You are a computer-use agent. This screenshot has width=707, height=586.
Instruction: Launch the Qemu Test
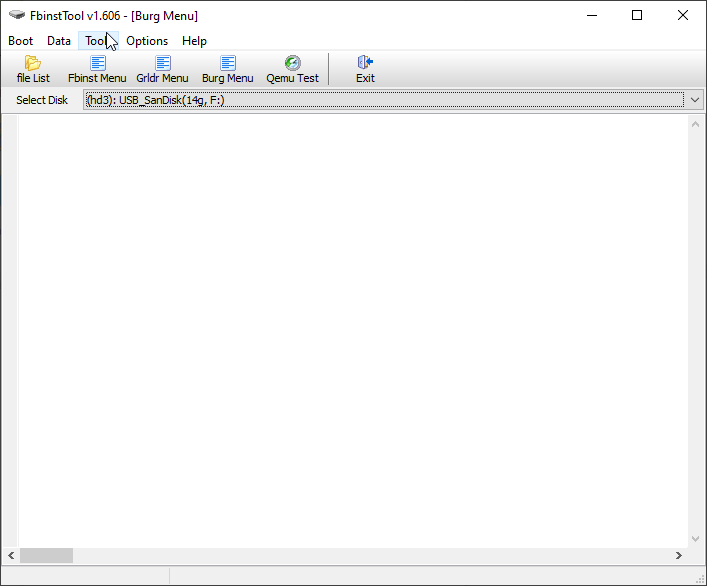[x=293, y=69]
